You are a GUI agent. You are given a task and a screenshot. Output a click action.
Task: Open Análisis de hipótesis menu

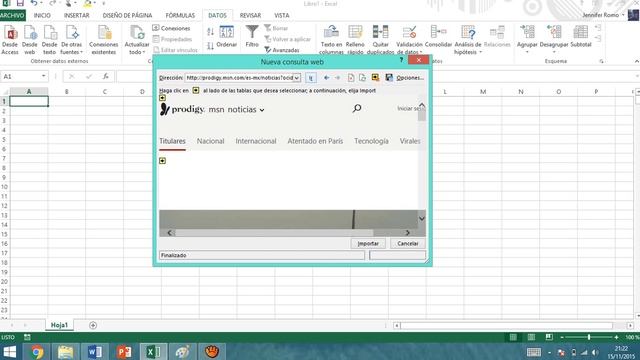pos(468,40)
